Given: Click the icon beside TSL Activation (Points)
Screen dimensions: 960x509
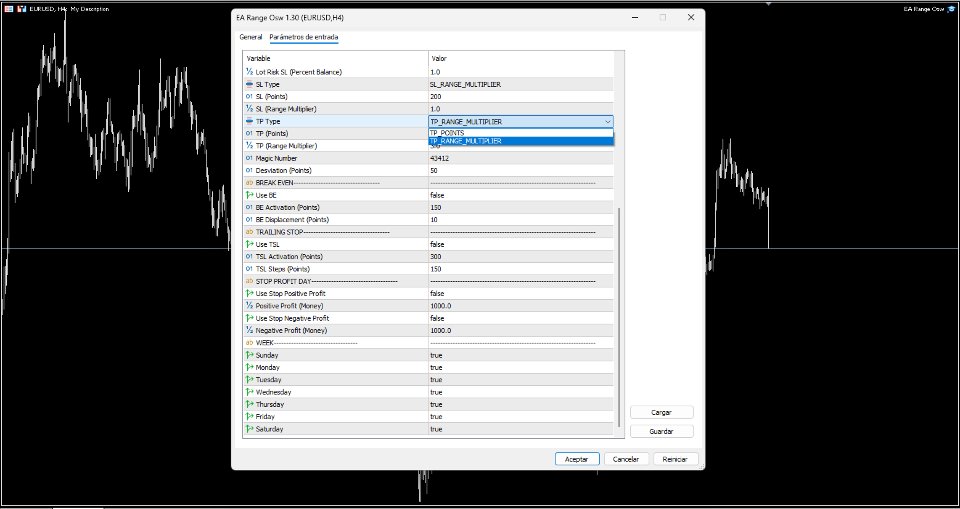Looking at the screenshot, I should [249, 257].
